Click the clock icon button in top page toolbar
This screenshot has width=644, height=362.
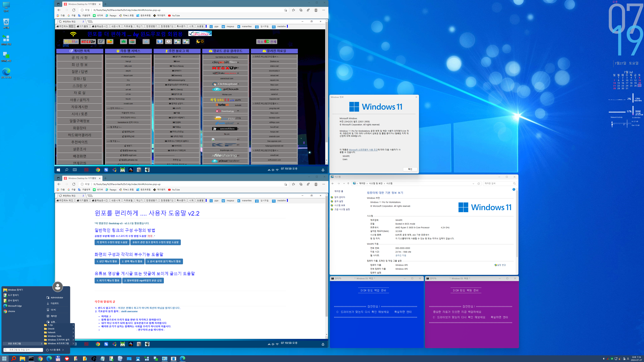[x=169, y=41]
